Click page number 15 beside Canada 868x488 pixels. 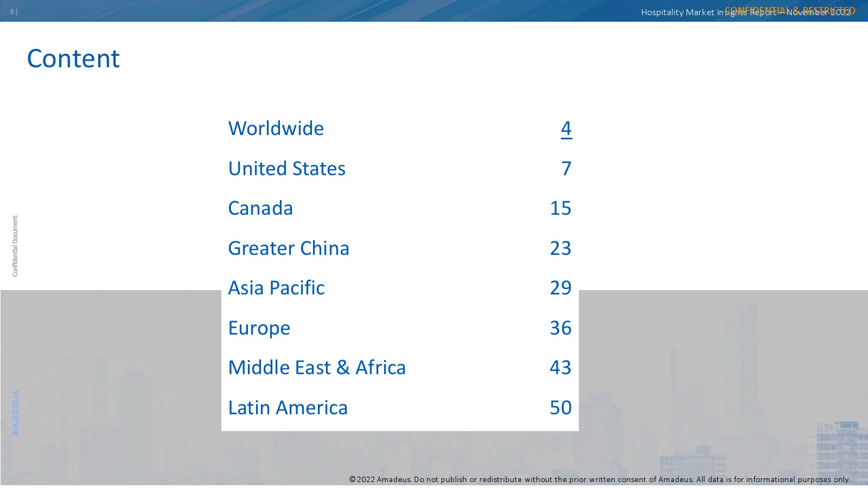560,208
